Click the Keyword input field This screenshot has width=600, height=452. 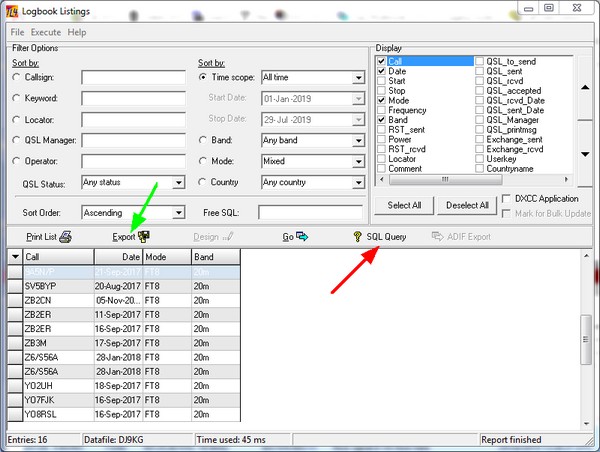[x=134, y=98]
